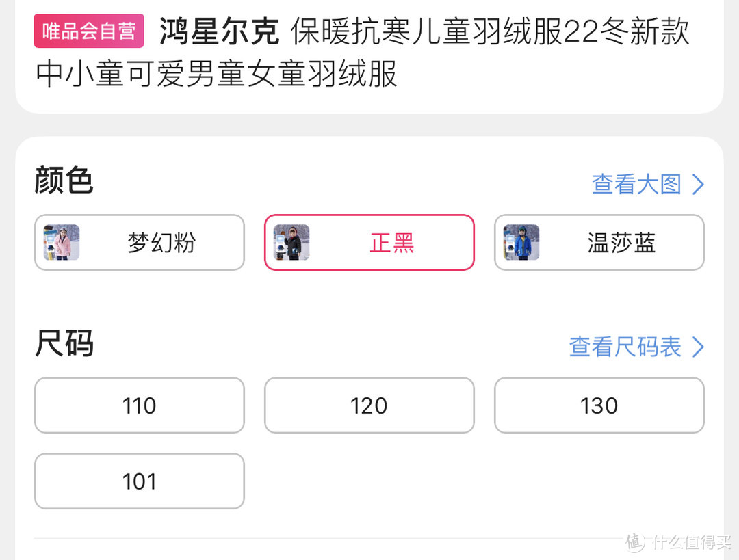Choose size 110

pos(139,405)
